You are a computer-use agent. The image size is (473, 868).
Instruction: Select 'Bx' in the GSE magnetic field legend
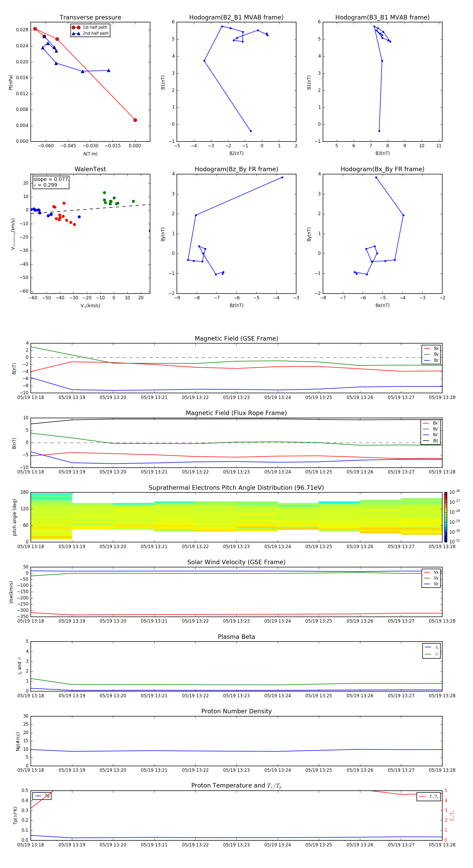point(431,349)
